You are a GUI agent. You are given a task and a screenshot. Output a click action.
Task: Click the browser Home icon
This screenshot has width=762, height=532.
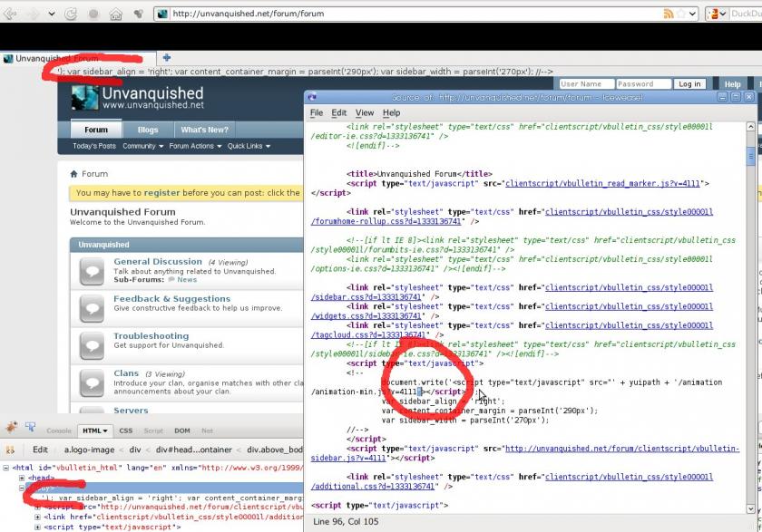116,14
